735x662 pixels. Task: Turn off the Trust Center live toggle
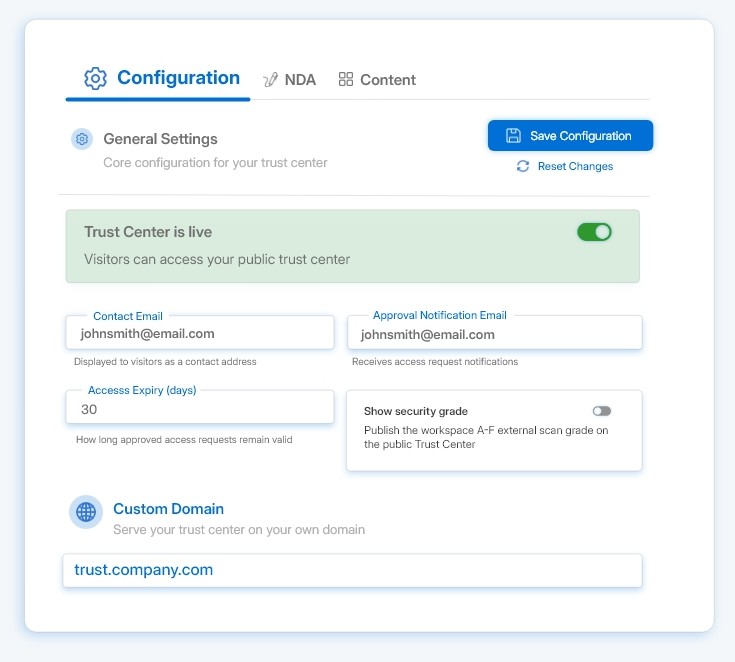point(594,232)
